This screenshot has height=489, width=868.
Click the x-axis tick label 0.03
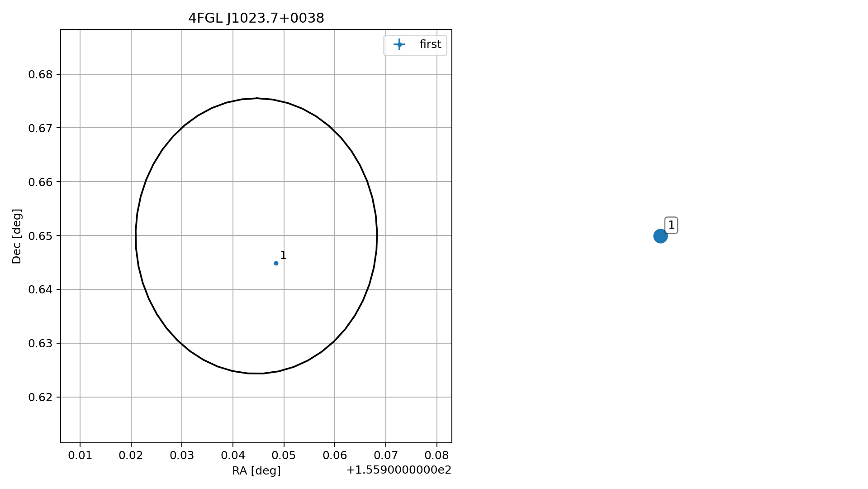coord(182,455)
